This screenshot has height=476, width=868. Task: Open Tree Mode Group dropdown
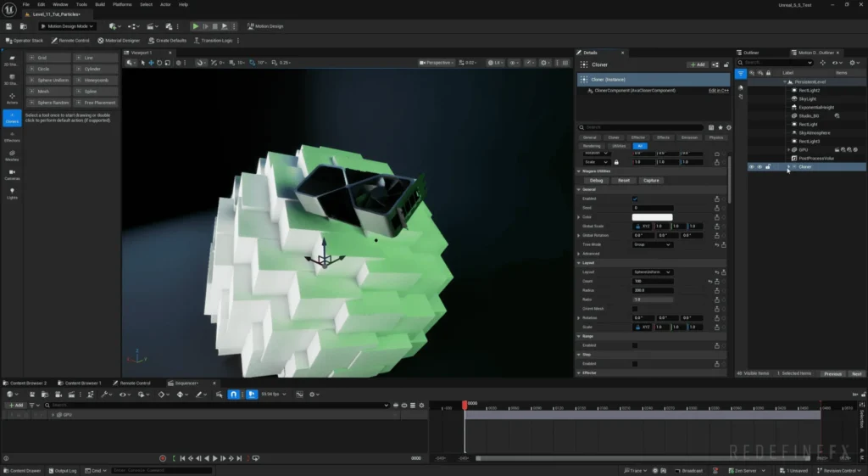pos(652,244)
